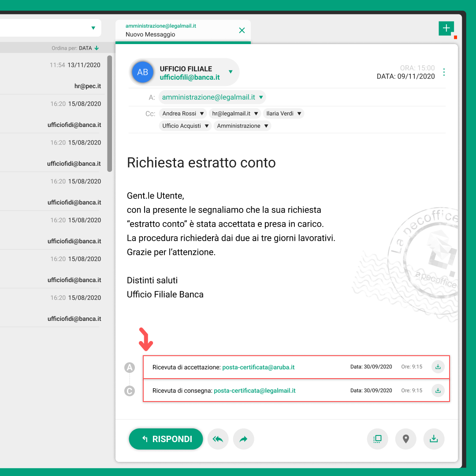This screenshot has width=476, height=476.
Task: Click the ORA: 15:00 text
Action: (417, 68)
